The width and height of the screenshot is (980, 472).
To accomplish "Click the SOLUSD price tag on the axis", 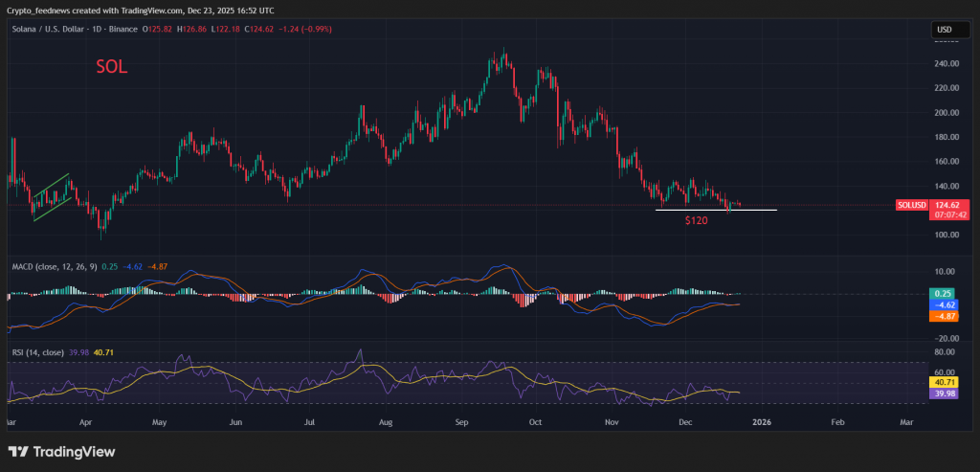I will pyautogui.click(x=910, y=205).
